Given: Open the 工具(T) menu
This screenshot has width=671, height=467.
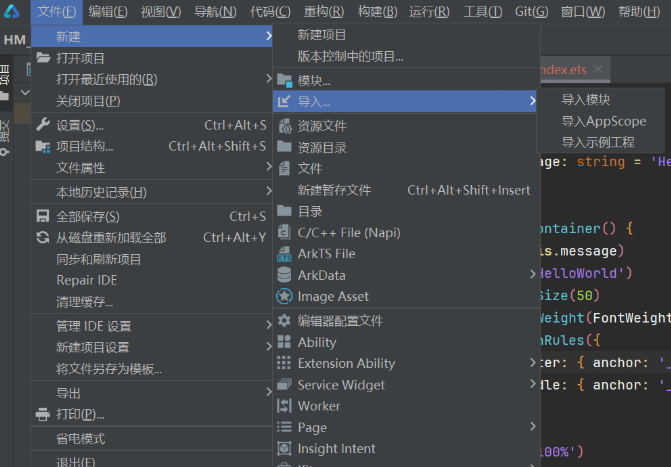Looking at the screenshot, I should [x=483, y=12].
